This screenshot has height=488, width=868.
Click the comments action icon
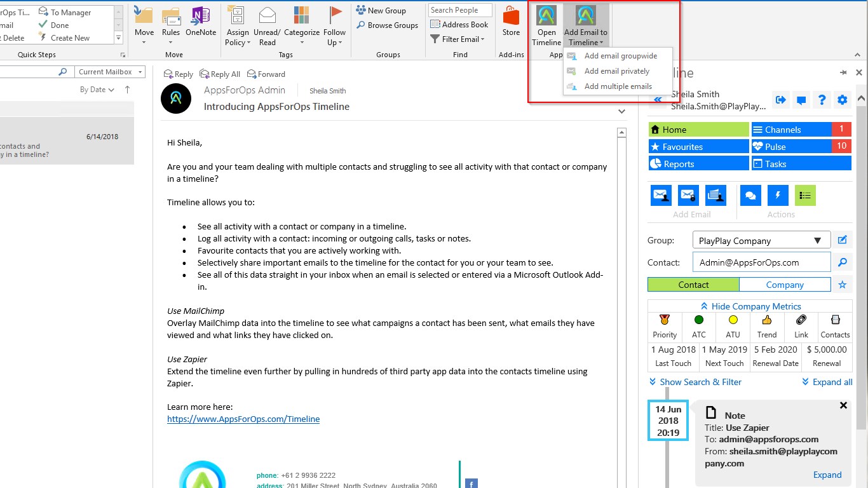click(x=750, y=196)
